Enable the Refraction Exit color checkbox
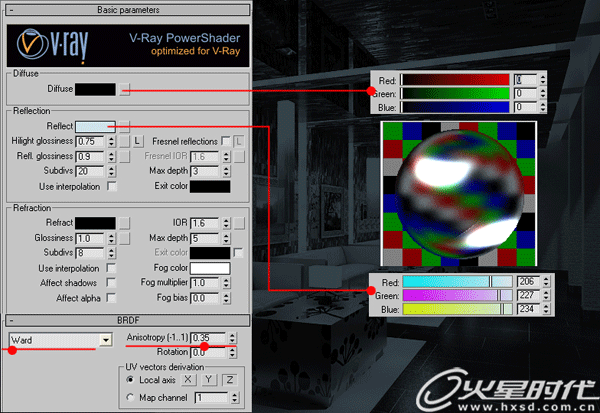The height and width of the screenshot is (413, 600). point(238,253)
